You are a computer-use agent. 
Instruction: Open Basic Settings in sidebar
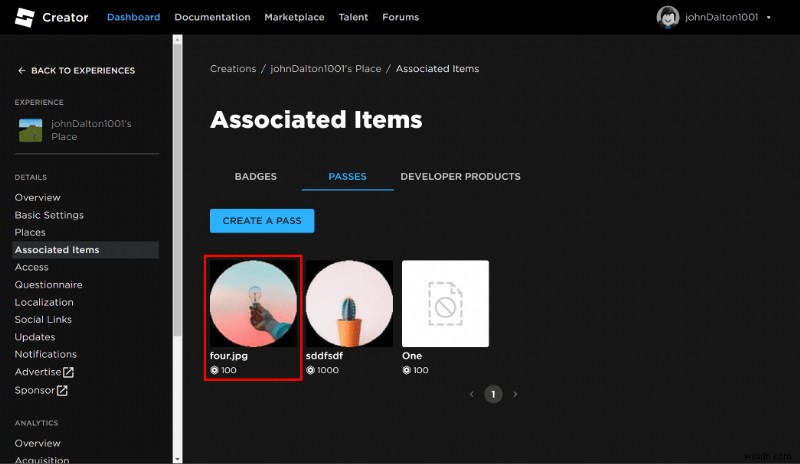(x=49, y=215)
